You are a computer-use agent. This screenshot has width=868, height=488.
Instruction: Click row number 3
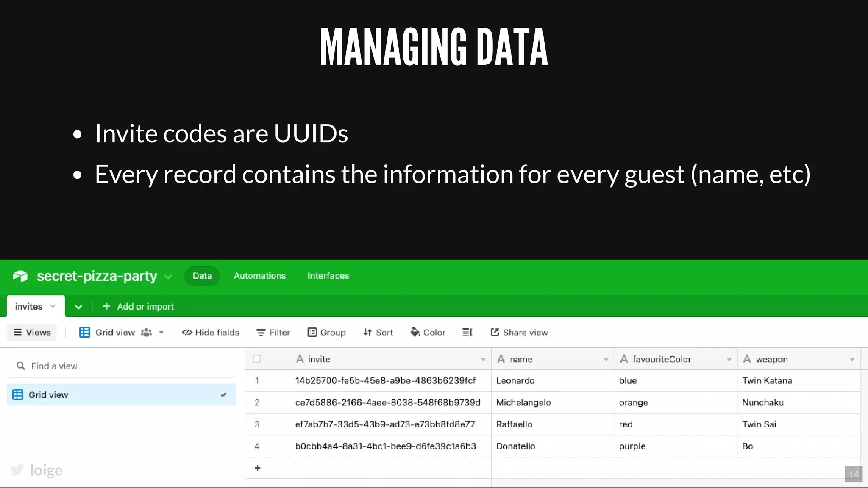[257, 424]
